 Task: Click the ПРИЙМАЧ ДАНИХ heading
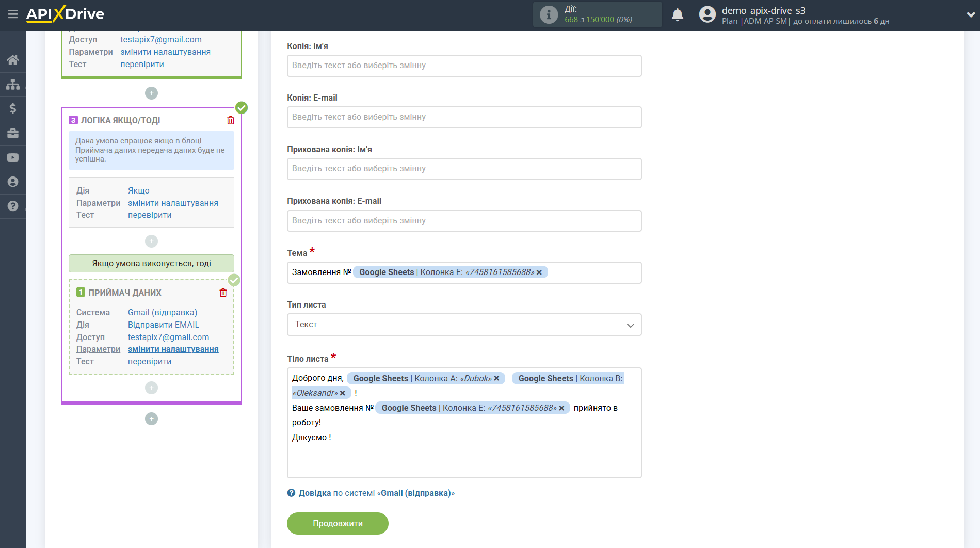coord(124,293)
